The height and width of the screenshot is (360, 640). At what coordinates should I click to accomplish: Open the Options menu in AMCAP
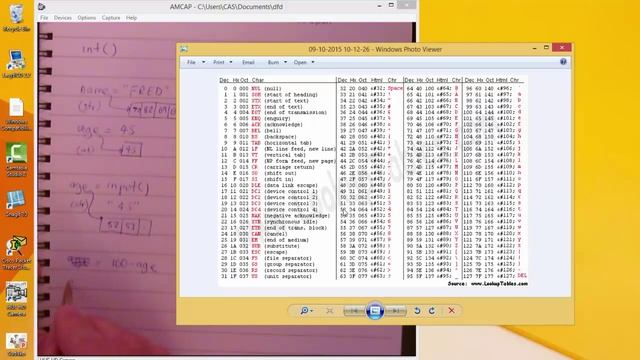tap(87, 18)
